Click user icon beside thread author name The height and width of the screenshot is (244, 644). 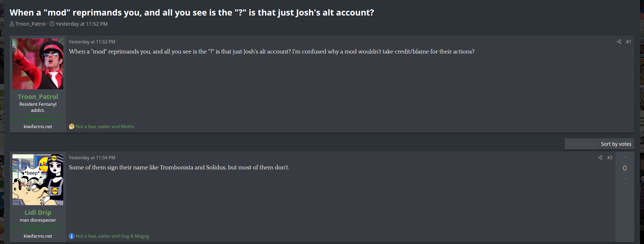(12, 24)
